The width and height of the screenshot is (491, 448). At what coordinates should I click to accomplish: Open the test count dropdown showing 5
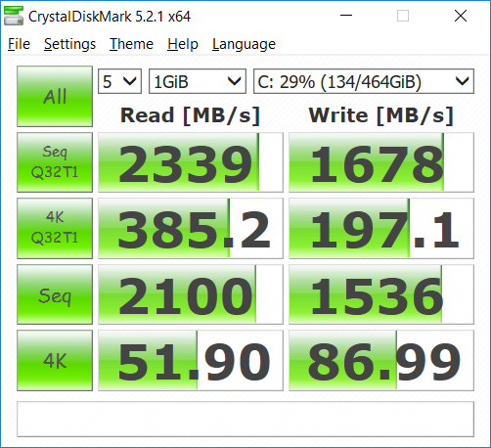click(119, 81)
